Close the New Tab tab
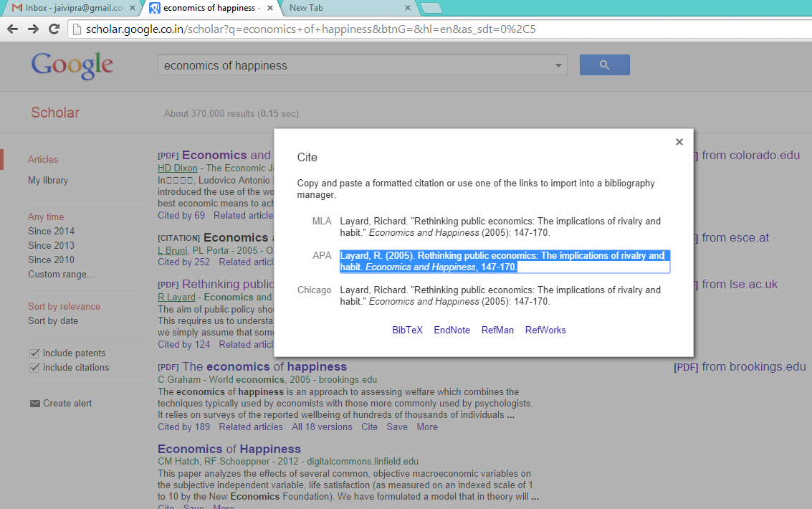812x509 pixels. (408, 8)
